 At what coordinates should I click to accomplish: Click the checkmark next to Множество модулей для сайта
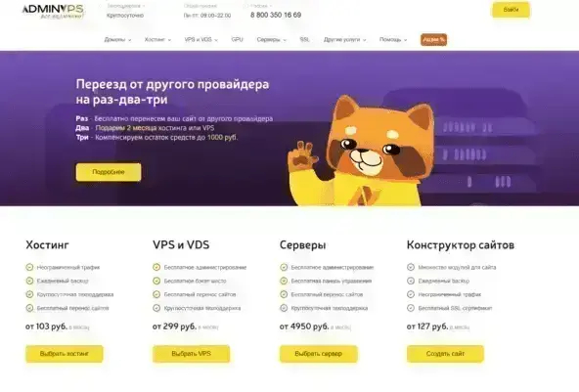tap(411, 267)
